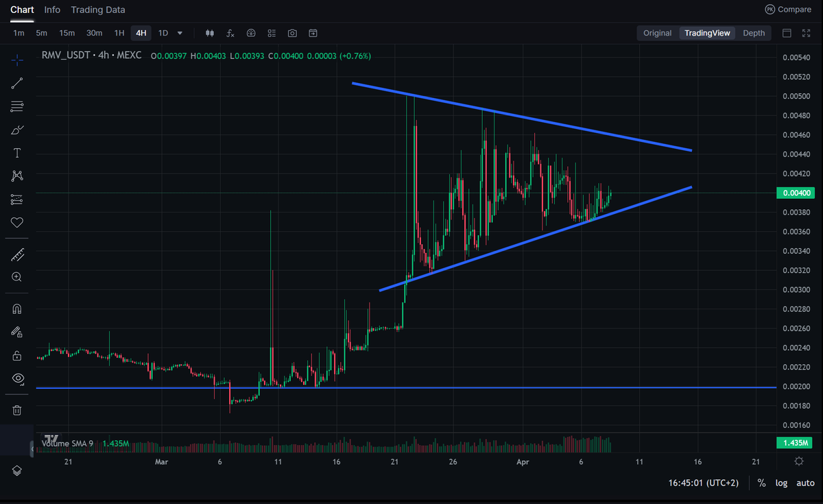Enter fullscreen mode for the chart
823x504 pixels.
805,32
